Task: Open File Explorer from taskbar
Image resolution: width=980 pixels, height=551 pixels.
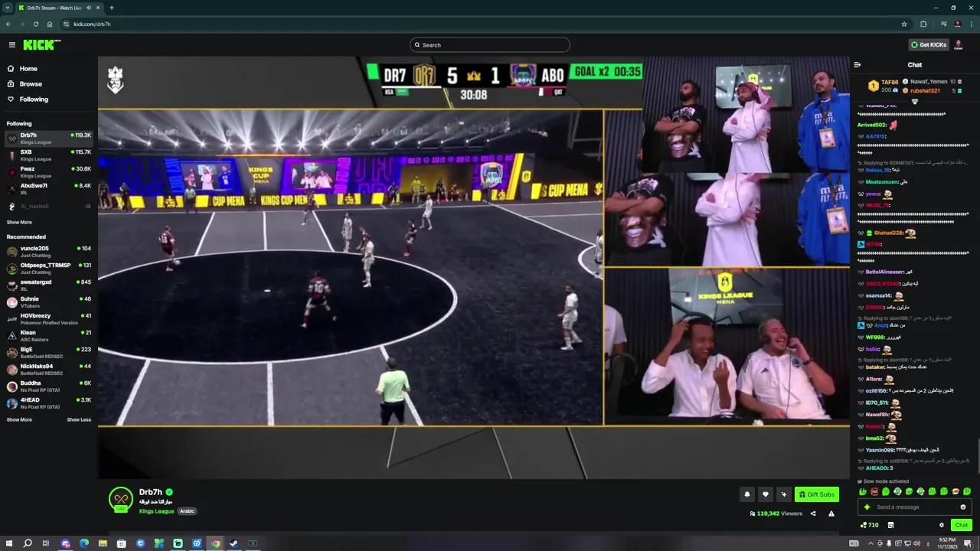Action: [x=103, y=543]
